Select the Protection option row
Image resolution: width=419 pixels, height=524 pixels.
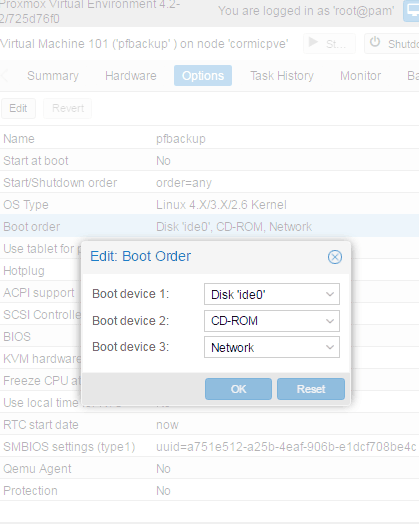click(x=210, y=491)
